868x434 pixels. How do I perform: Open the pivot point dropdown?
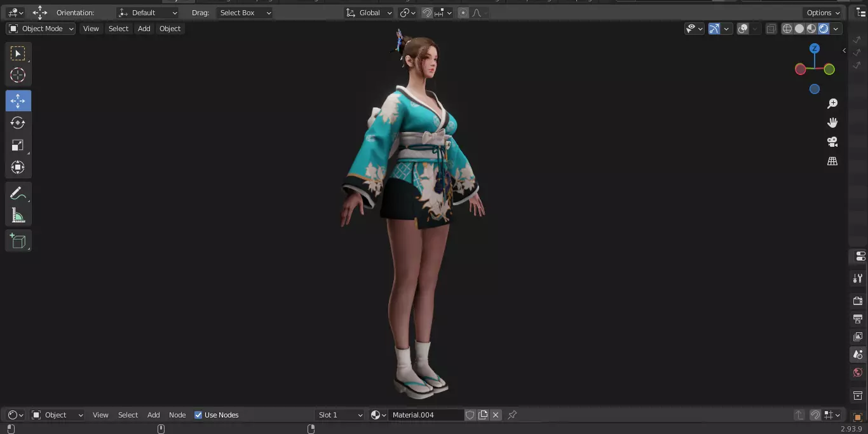tap(407, 13)
